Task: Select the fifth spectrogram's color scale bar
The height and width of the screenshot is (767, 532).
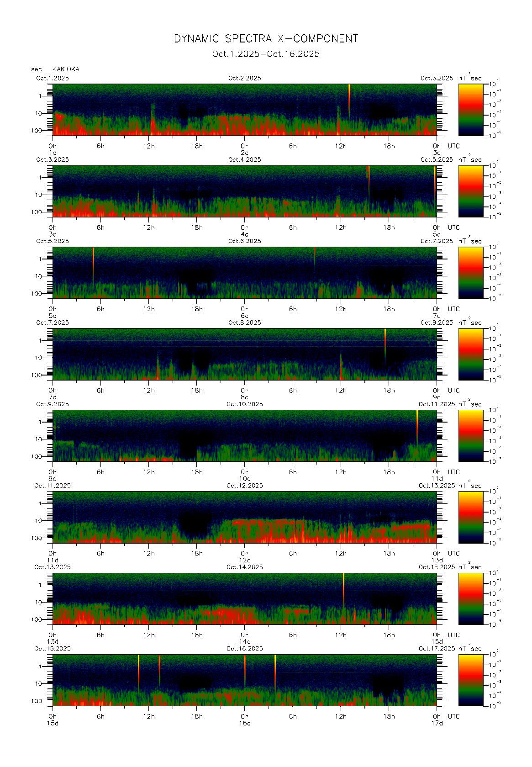Action: [x=470, y=435]
